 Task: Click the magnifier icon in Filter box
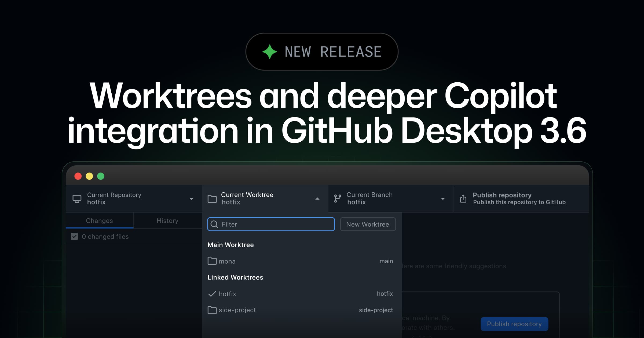coord(214,224)
